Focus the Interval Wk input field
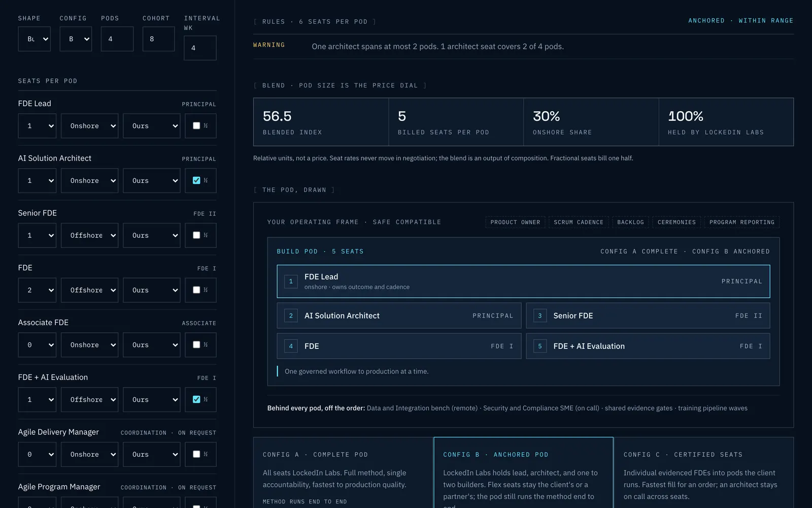This screenshot has height=508, width=812. click(x=200, y=48)
